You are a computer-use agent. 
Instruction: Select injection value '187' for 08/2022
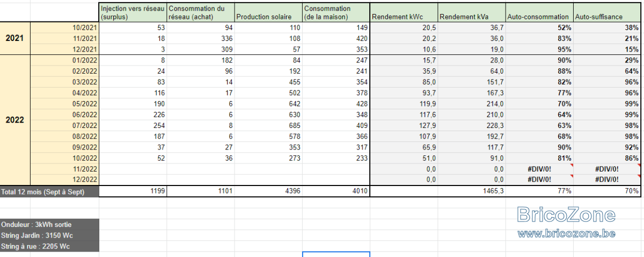click(133, 136)
